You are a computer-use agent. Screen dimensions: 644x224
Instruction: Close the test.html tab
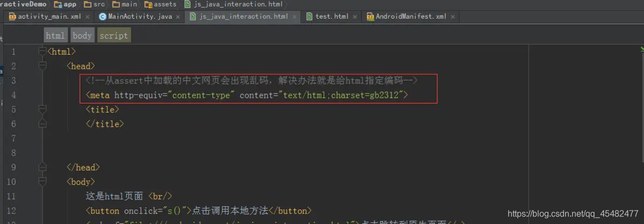coord(354,17)
